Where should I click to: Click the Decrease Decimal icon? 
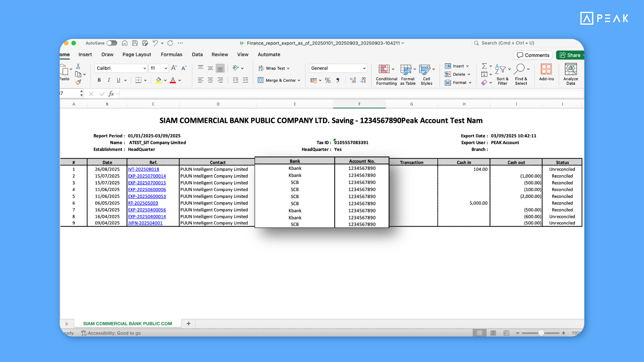click(x=363, y=80)
